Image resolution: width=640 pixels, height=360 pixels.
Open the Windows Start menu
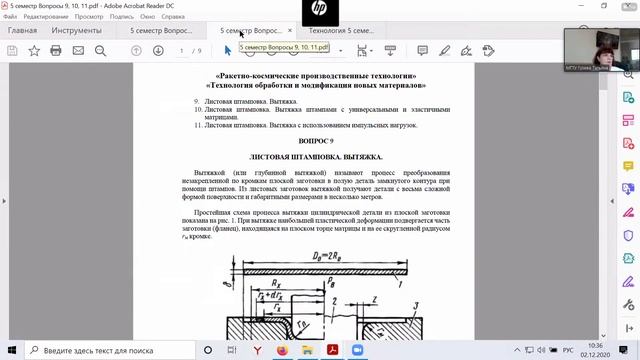click(12, 350)
